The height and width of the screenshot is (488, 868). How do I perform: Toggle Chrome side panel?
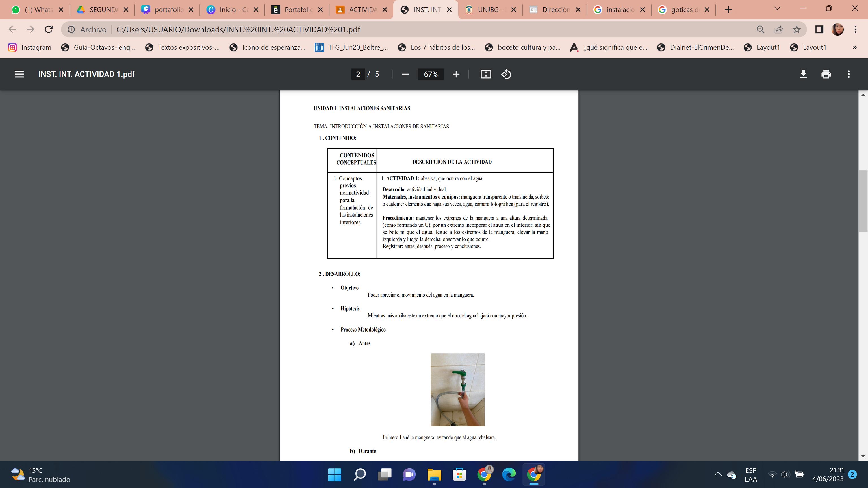(x=819, y=30)
